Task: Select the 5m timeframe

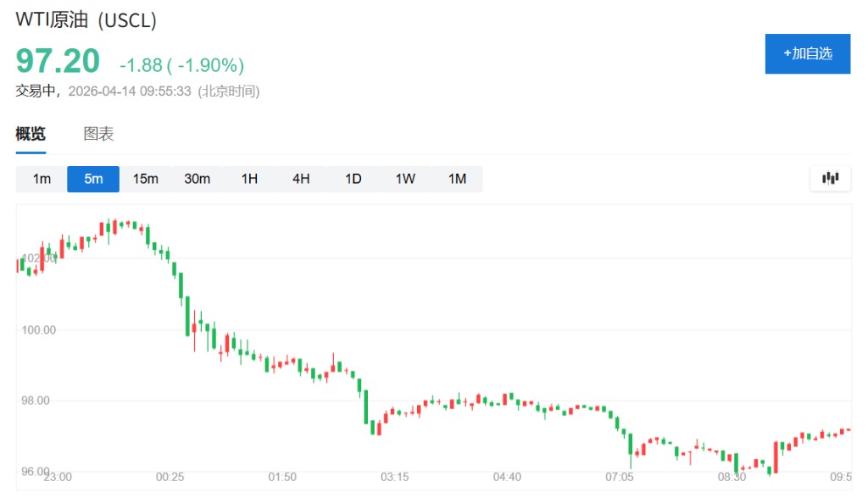Action: tap(93, 179)
